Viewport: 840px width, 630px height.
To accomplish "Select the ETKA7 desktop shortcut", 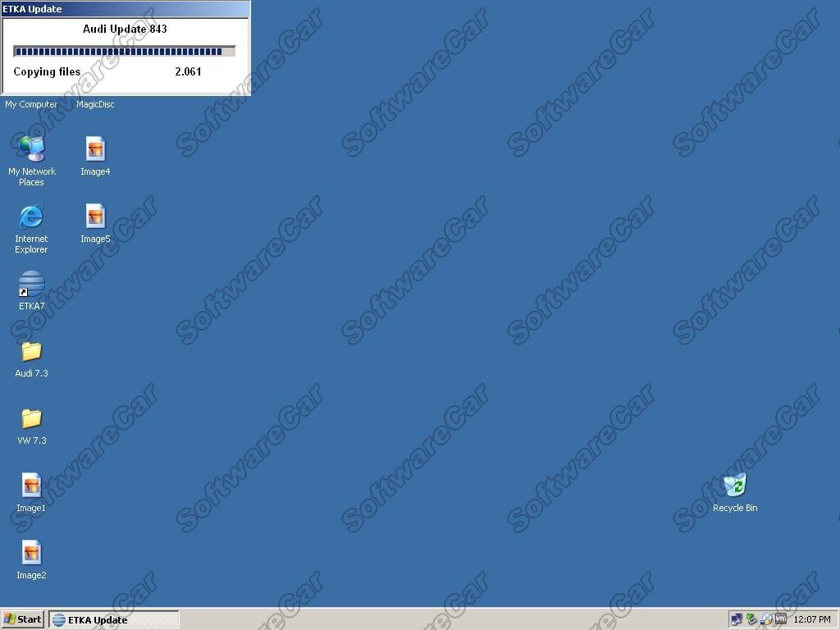I will point(32,291).
